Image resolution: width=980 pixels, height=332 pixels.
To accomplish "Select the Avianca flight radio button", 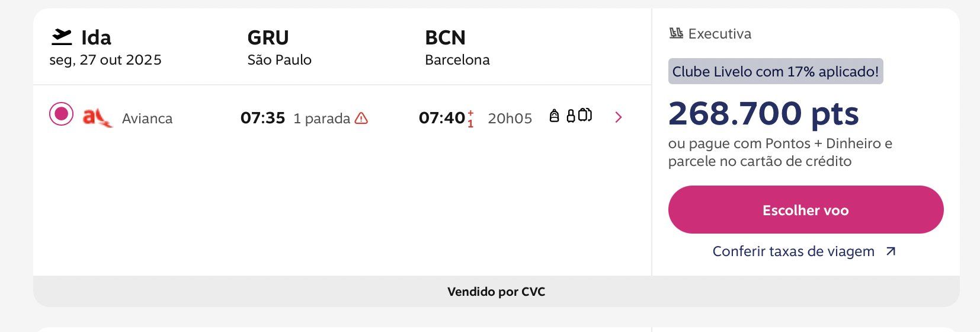I will click(x=62, y=114).
